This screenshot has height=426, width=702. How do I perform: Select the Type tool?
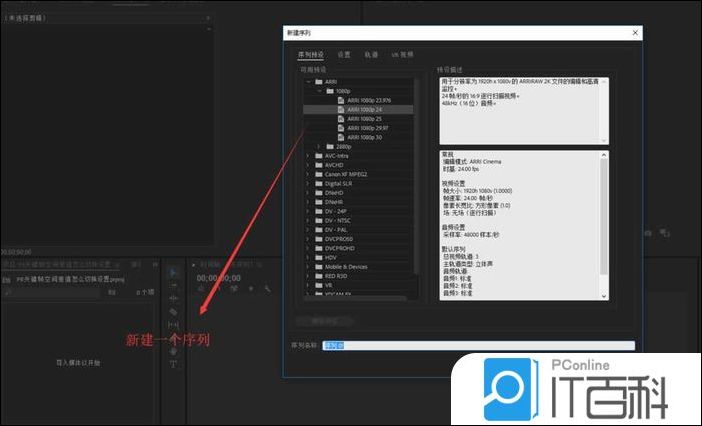pos(174,365)
